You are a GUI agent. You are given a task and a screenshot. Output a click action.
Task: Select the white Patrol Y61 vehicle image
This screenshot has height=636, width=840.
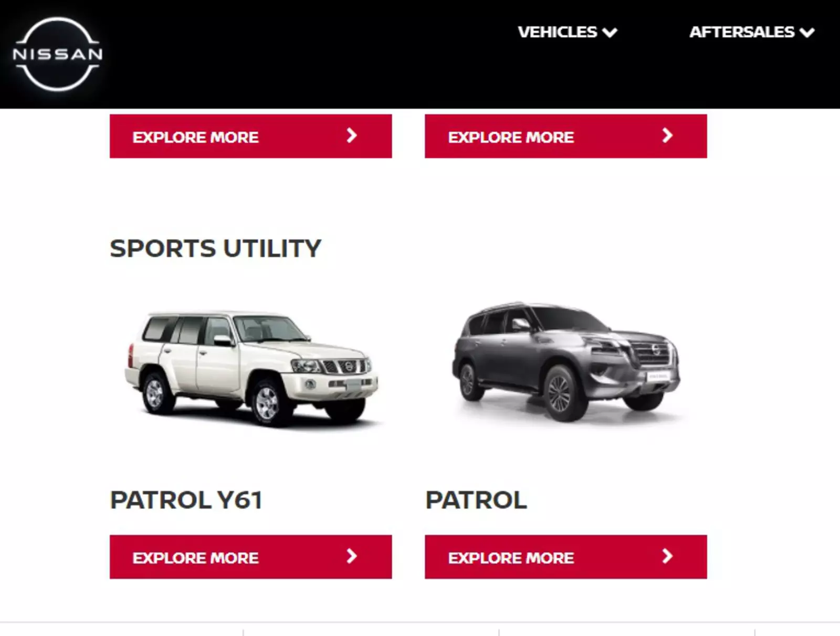pos(251,369)
